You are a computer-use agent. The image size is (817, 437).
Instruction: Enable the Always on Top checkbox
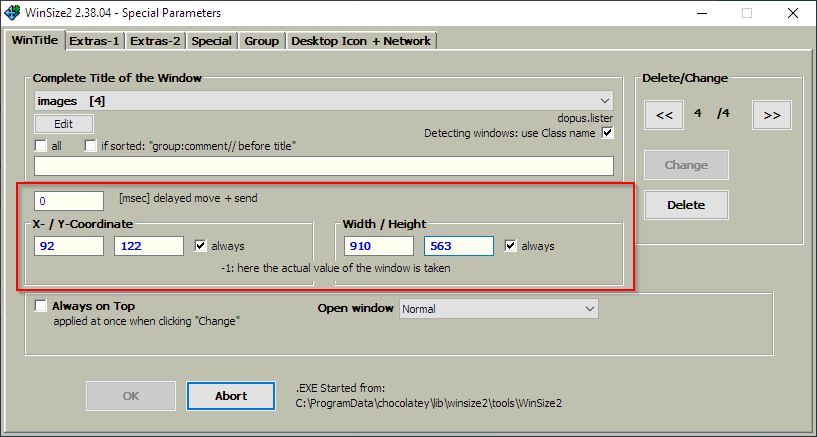(41, 306)
